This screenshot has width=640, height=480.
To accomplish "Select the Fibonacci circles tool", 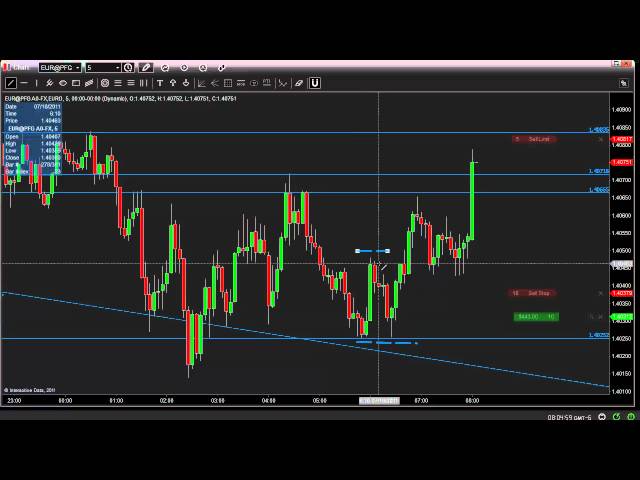I will click(x=105, y=83).
